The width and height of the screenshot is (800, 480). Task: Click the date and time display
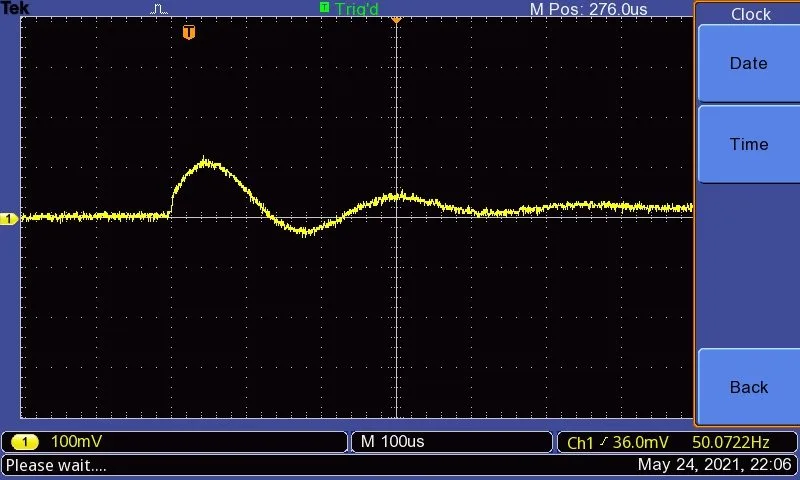(715, 465)
